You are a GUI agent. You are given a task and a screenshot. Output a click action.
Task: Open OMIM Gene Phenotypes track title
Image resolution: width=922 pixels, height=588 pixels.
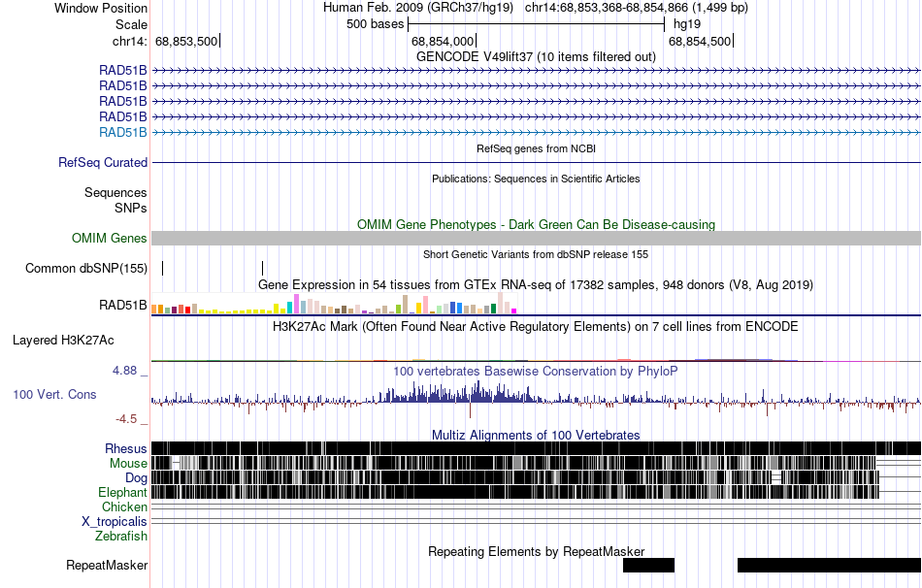tap(536, 224)
